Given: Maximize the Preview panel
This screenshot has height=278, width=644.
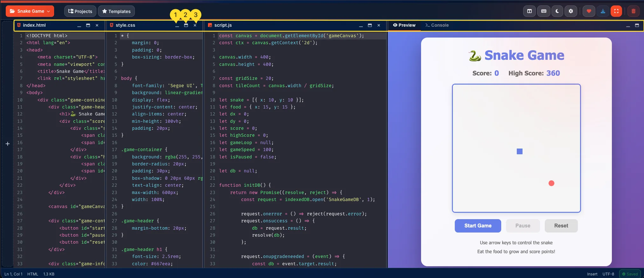Looking at the screenshot, I should click(637, 25).
